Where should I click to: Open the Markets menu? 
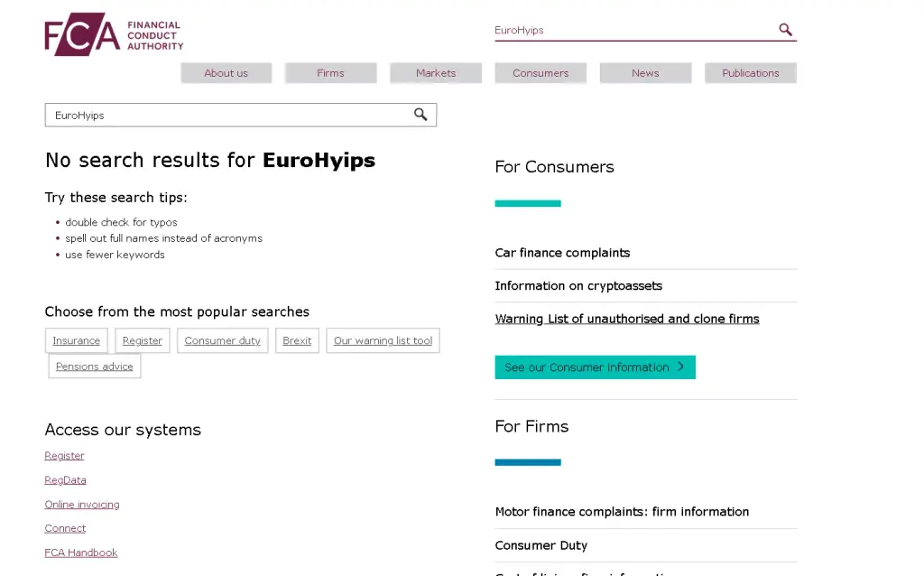coord(436,73)
